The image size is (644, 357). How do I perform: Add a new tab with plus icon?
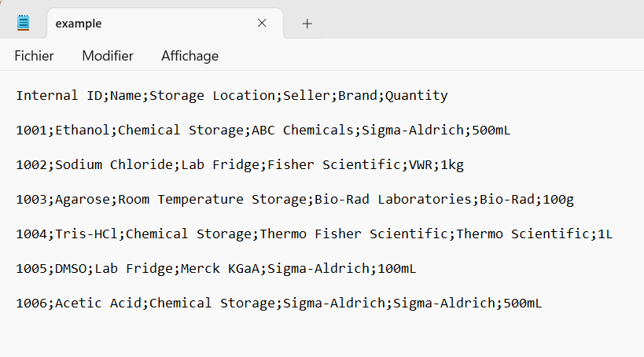[x=307, y=24]
